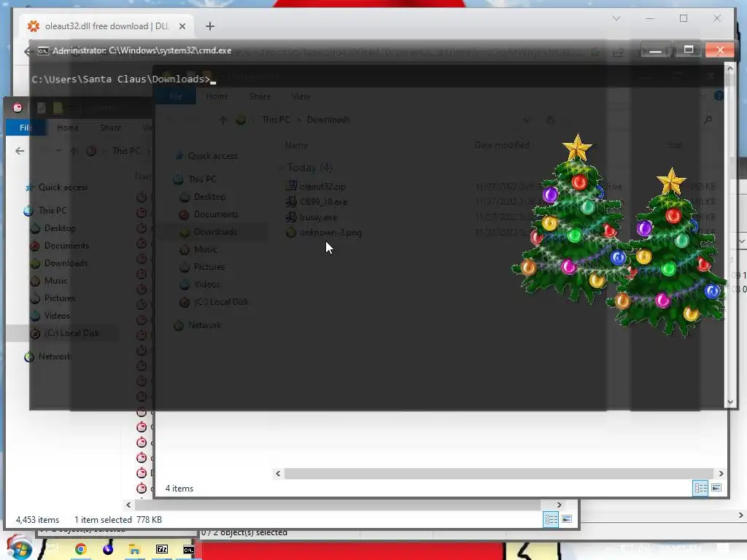Open browser tab search chevron
The image size is (747, 560).
click(616, 18)
